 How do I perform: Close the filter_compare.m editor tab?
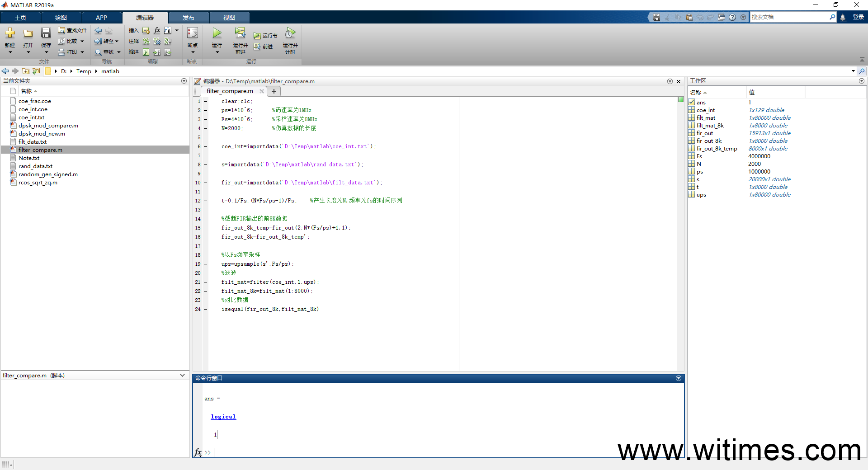pos(261,91)
